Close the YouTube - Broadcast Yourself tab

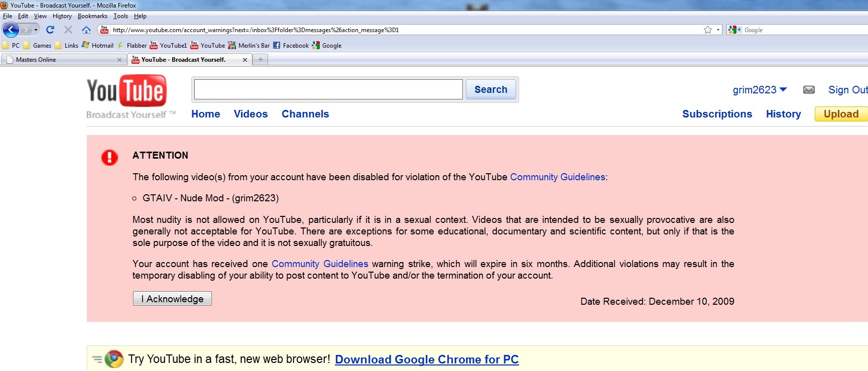coord(245,60)
